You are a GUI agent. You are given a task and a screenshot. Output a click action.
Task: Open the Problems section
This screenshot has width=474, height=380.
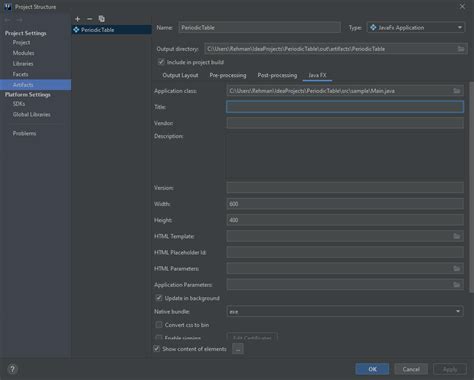[24, 133]
